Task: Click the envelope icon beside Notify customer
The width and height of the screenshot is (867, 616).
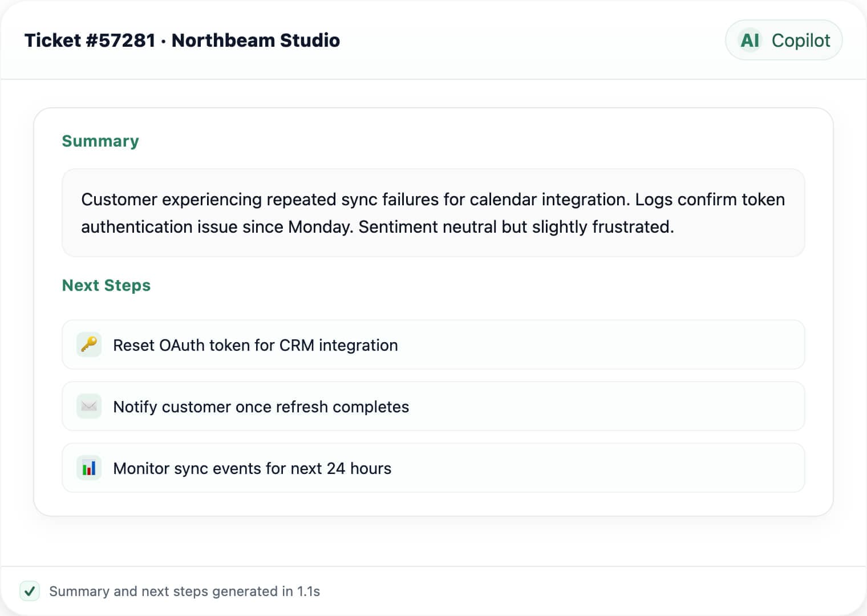Action: click(88, 406)
